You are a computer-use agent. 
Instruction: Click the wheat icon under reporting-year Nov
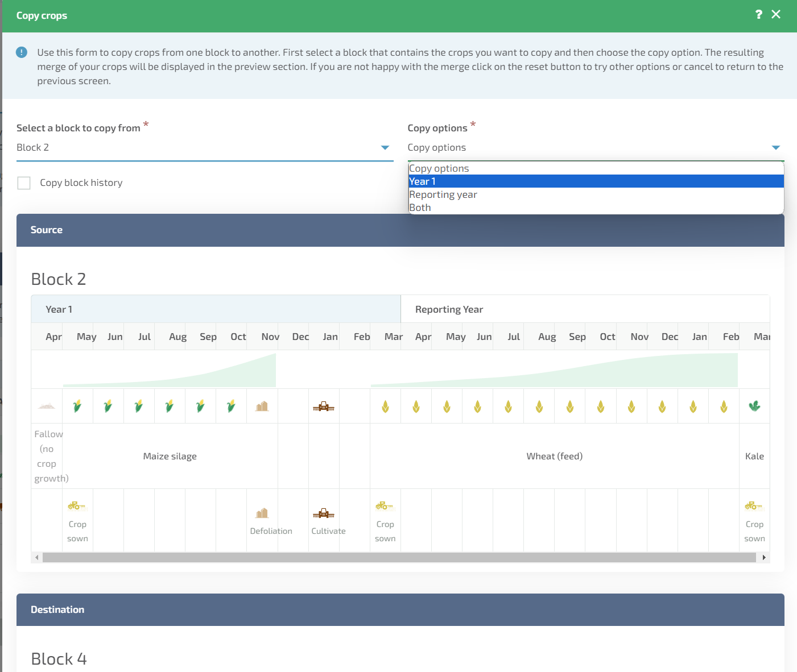point(631,406)
